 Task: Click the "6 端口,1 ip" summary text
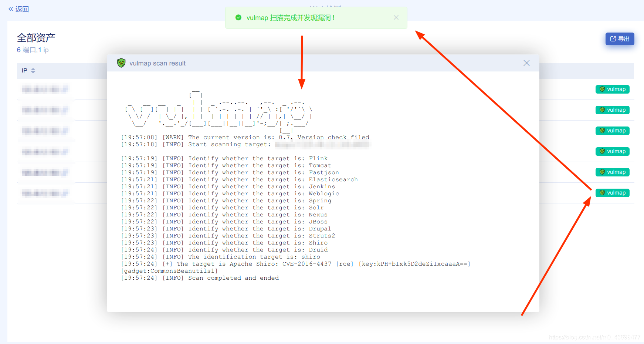pos(33,50)
